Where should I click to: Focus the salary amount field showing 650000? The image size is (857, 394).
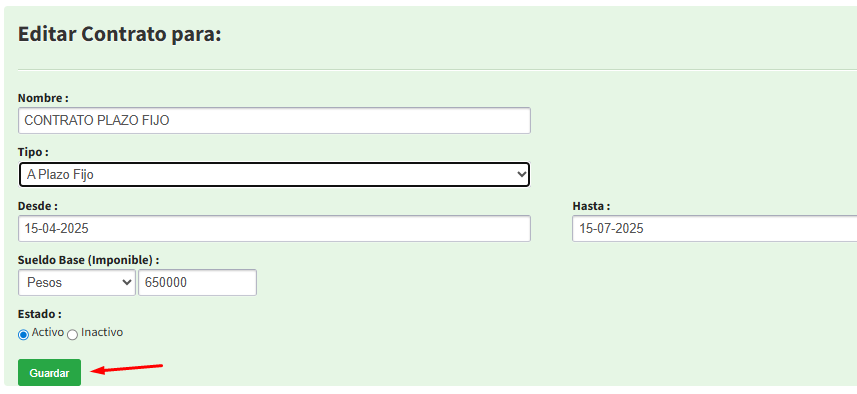coord(197,283)
